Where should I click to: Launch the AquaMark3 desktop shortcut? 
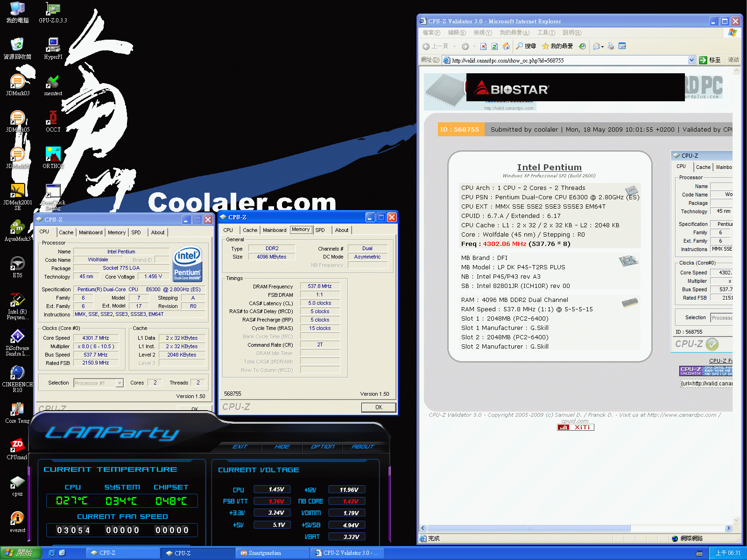pos(17,231)
